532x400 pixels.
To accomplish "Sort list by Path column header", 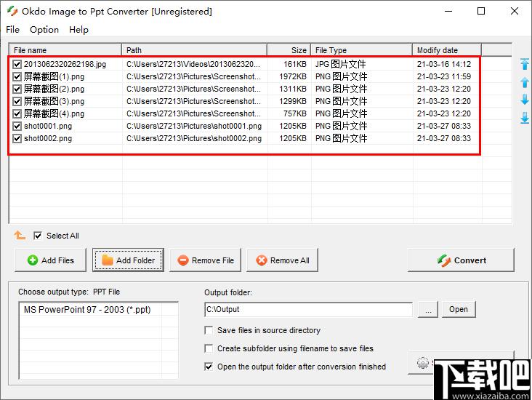I will point(194,50).
